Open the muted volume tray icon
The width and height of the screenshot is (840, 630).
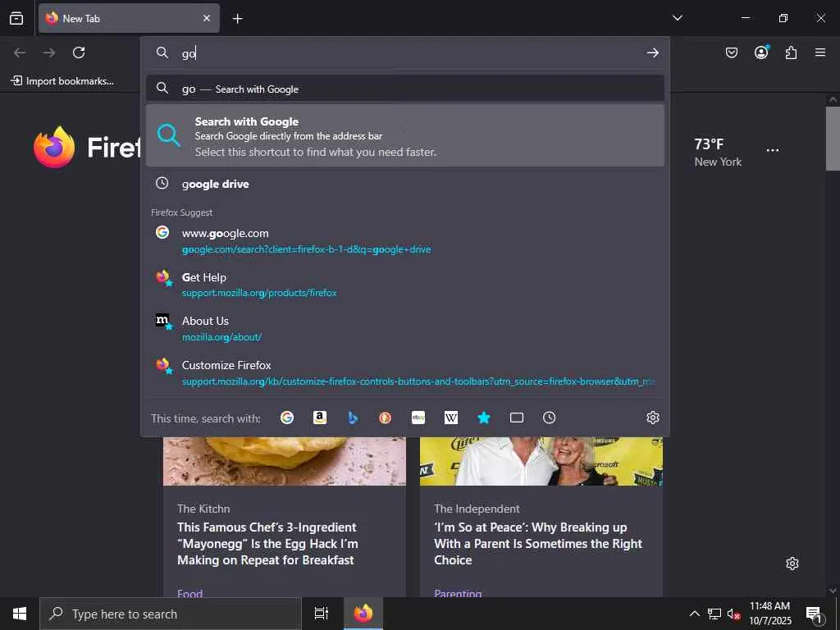pyautogui.click(x=733, y=614)
